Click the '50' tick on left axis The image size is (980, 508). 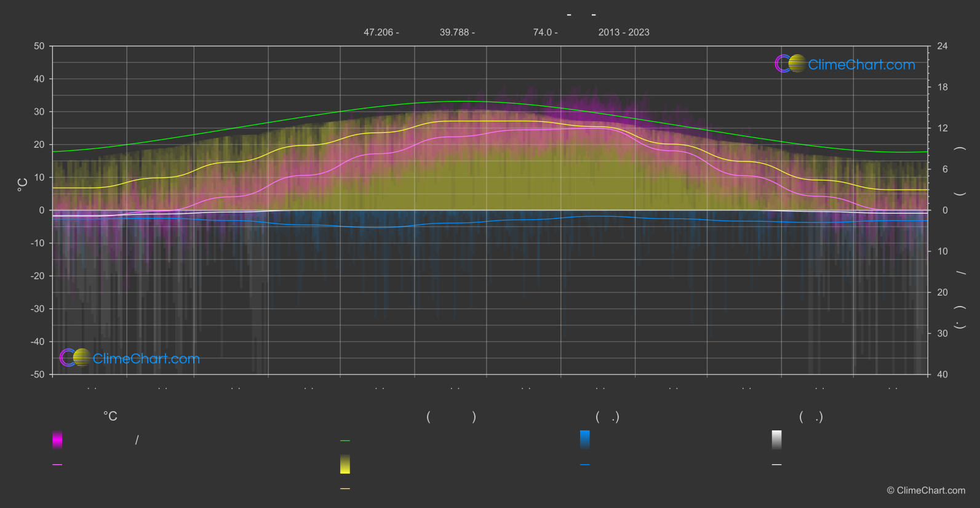39,46
